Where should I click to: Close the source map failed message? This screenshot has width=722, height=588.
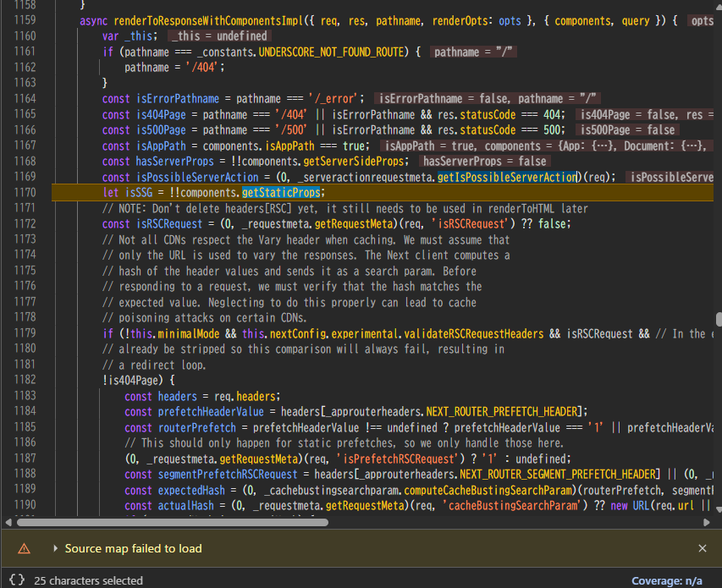click(x=703, y=548)
